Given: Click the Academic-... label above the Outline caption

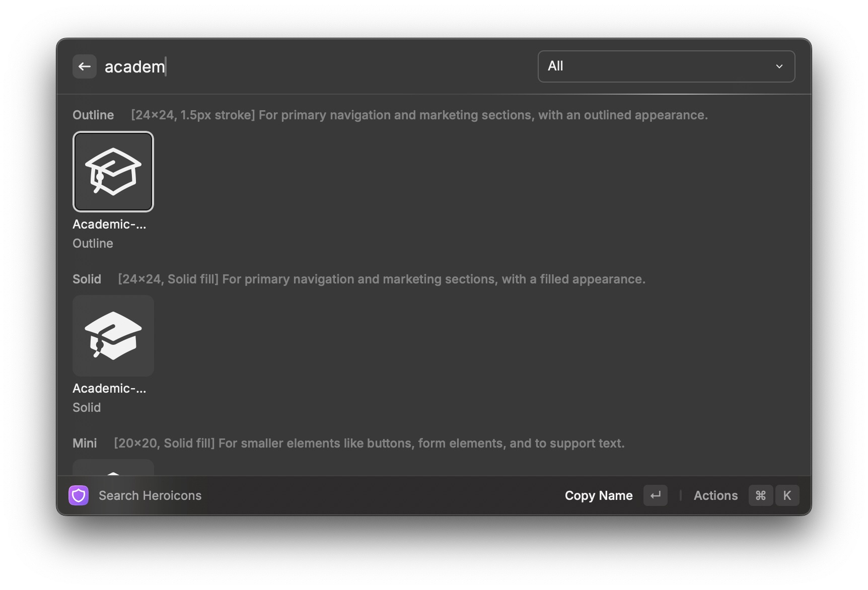Looking at the screenshot, I should point(109,224).
